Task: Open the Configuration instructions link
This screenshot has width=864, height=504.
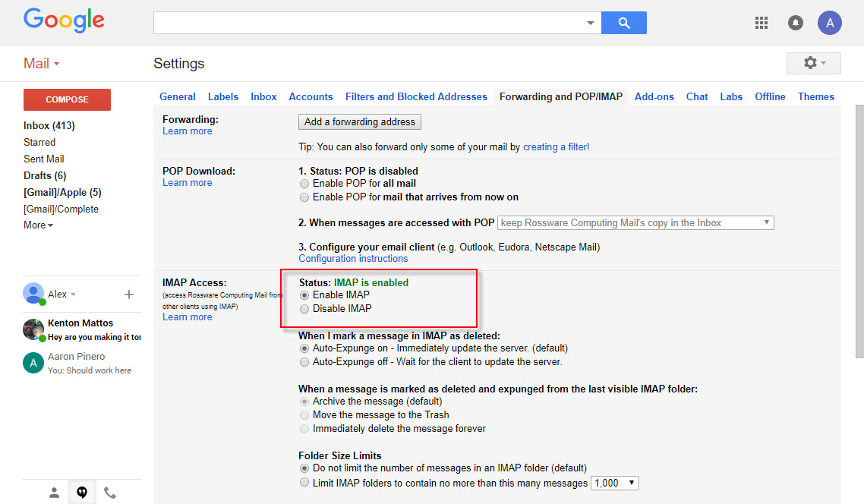Action: (353, 259)
